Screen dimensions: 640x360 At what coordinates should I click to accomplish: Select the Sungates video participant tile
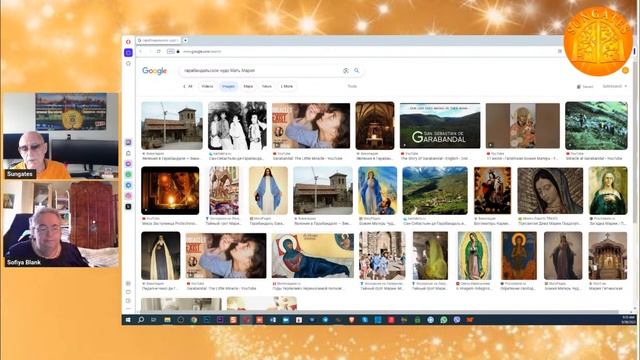click(x=61, y=136)
